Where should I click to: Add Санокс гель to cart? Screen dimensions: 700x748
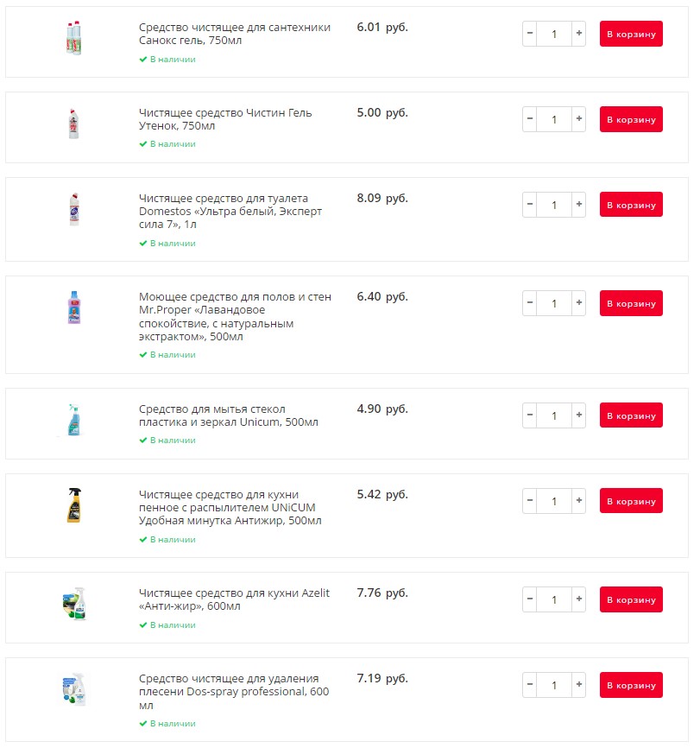[631, 34]
